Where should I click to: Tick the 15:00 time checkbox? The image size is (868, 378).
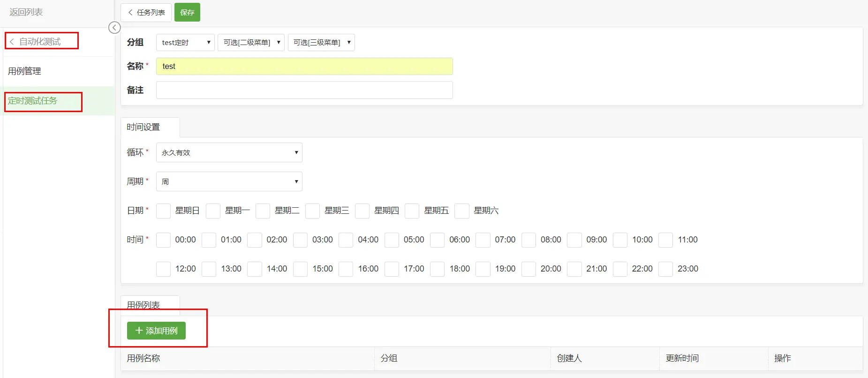300,269
